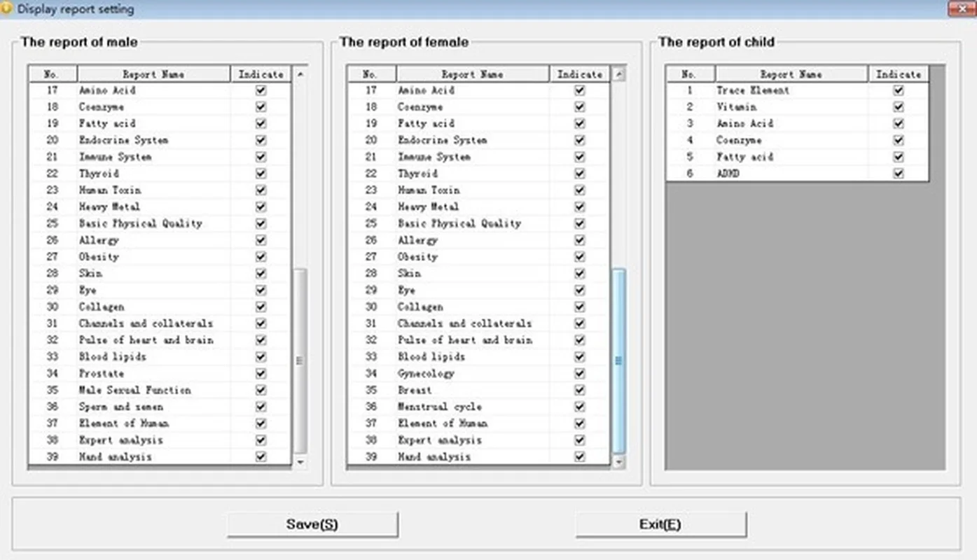The height and width of the screenshot is (560, 977).
Task: Select "Eye" row in female report
Action: pyautogui.click(x=478, y=290)
